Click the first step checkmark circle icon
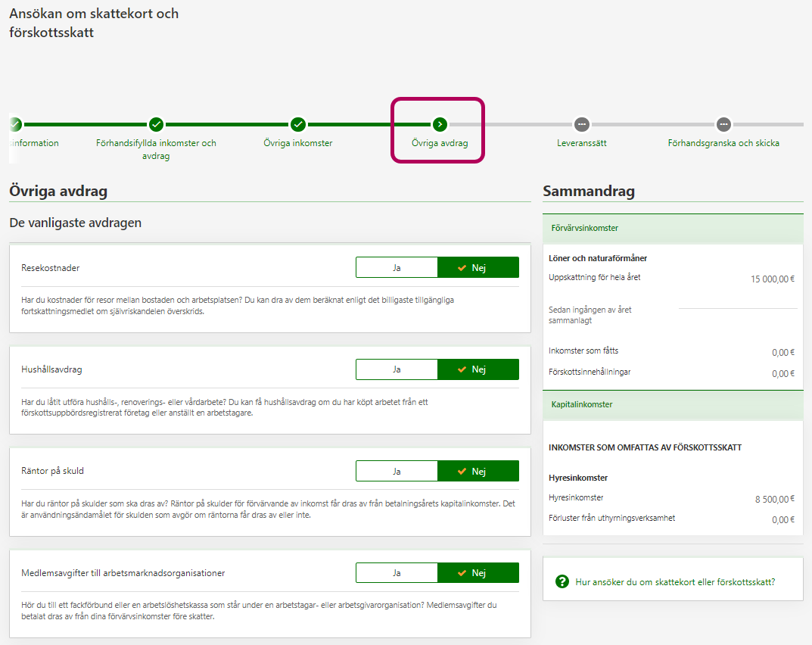Viewport: 812px width, 645px height. (x=15, y=124)
